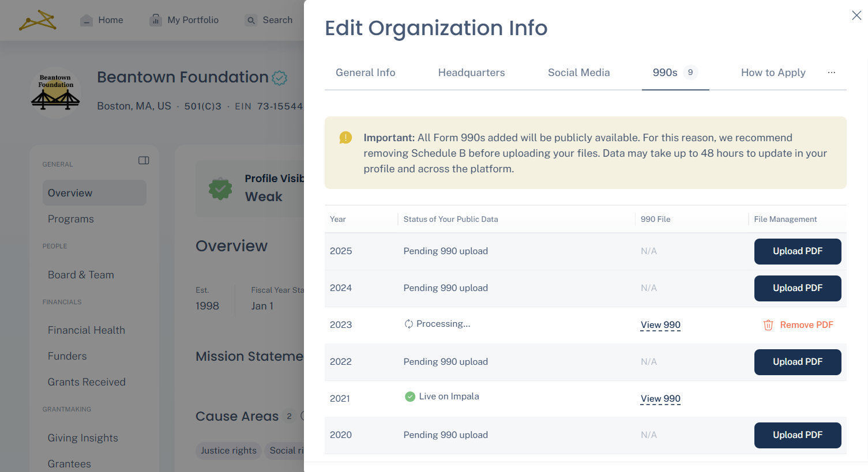This screenshot has height=472, width=868.
Task: Open My Portfolio in the top navigation
Action: coord(184,20)
